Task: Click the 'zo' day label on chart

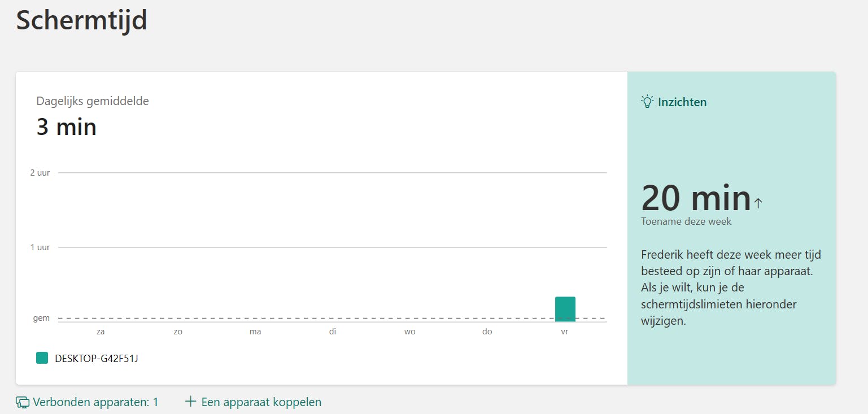Action: coord(178,332)
